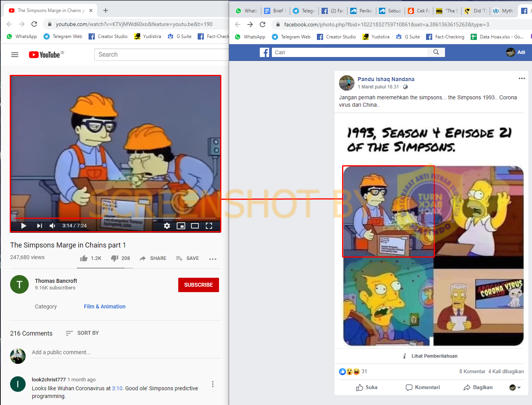Enter fullscreen in YouTube player
532x405 pixels.
pos(209,226)
